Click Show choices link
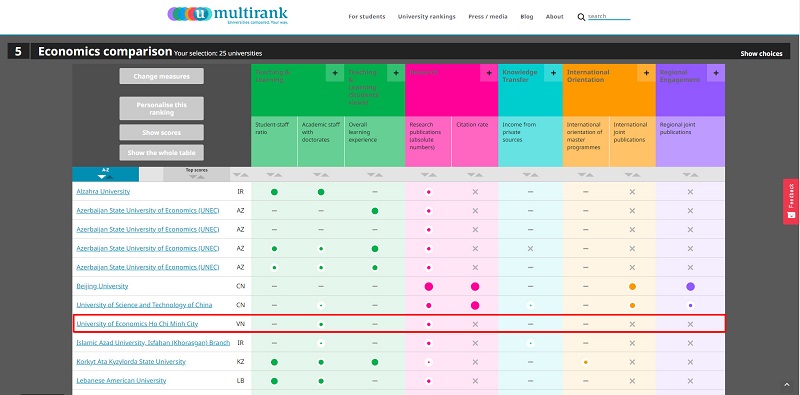This screenshot has width=800, height=395. [761, 54]
